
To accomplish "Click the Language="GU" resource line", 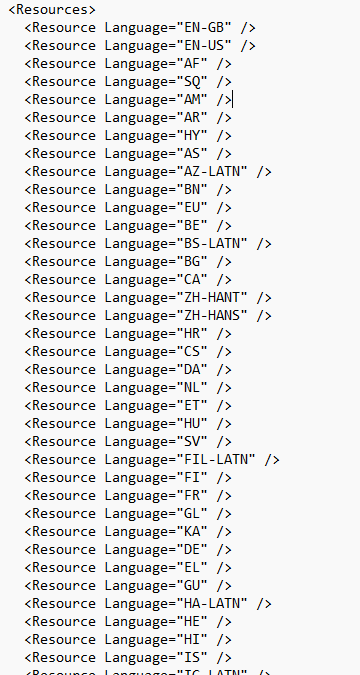I will coord(128,585).
